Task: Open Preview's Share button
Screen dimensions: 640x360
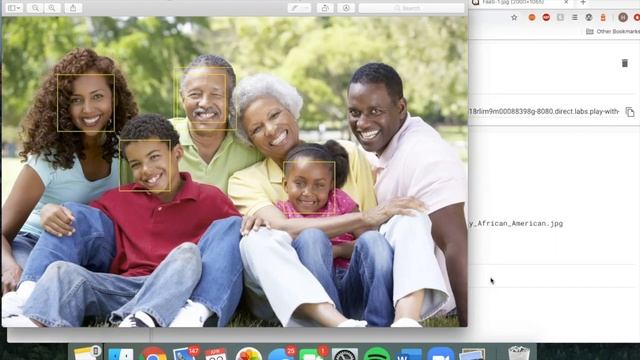Action: tap(73, 8)
